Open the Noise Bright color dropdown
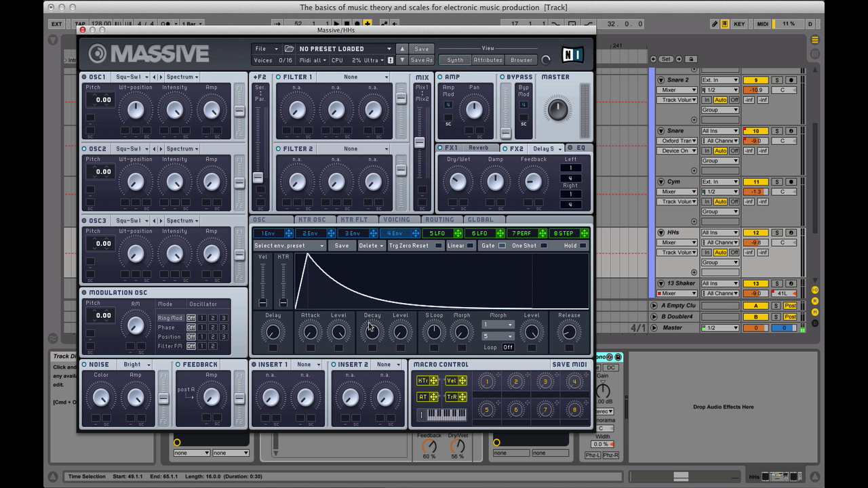The height and width of the screenshot is (488, 868). click(x=136, y=365)
